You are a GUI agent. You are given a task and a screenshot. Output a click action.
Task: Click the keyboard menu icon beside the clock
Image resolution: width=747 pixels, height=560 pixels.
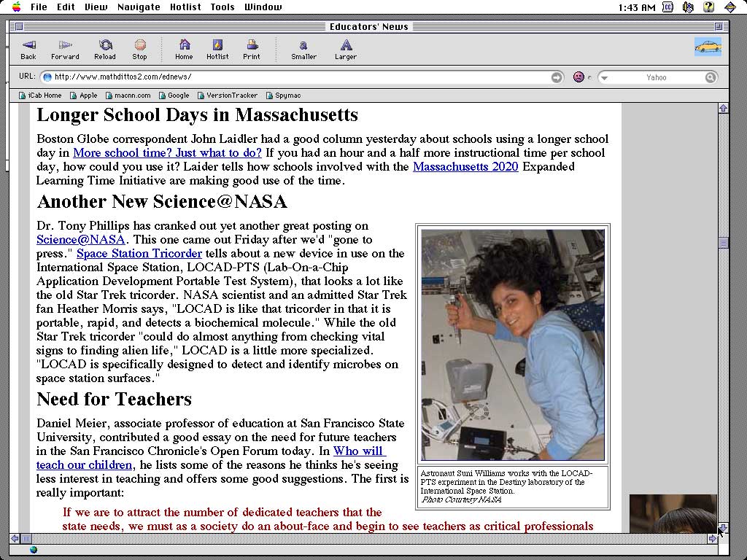668,7
